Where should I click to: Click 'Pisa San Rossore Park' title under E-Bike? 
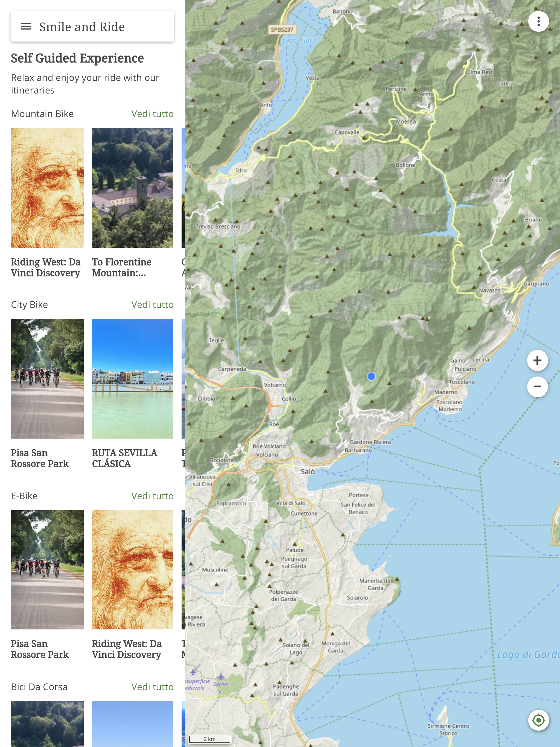[x=40, y=649]
